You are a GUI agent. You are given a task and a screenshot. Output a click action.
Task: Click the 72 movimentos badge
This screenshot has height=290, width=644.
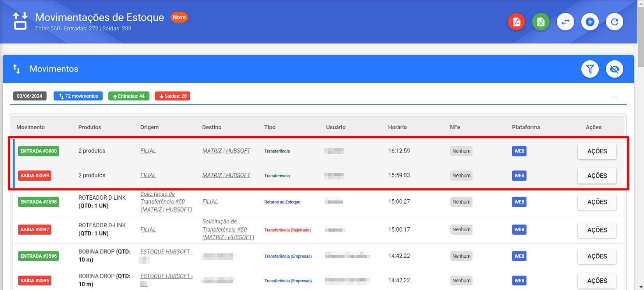click(78, 96)
